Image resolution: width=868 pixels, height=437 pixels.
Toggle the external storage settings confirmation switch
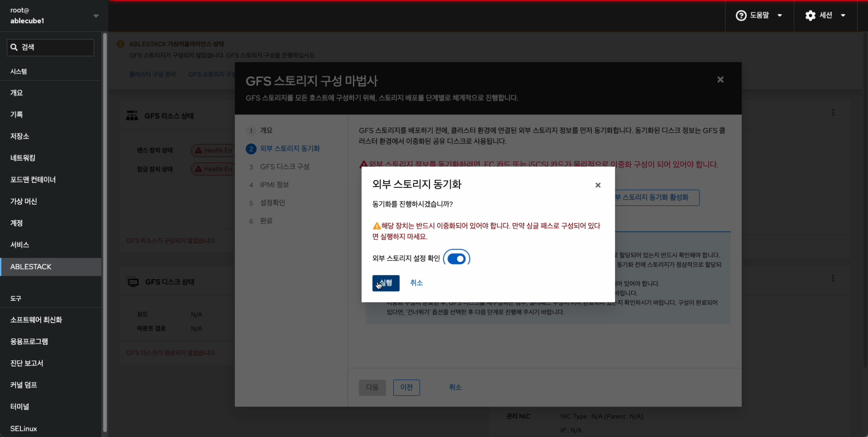point(456,258)
